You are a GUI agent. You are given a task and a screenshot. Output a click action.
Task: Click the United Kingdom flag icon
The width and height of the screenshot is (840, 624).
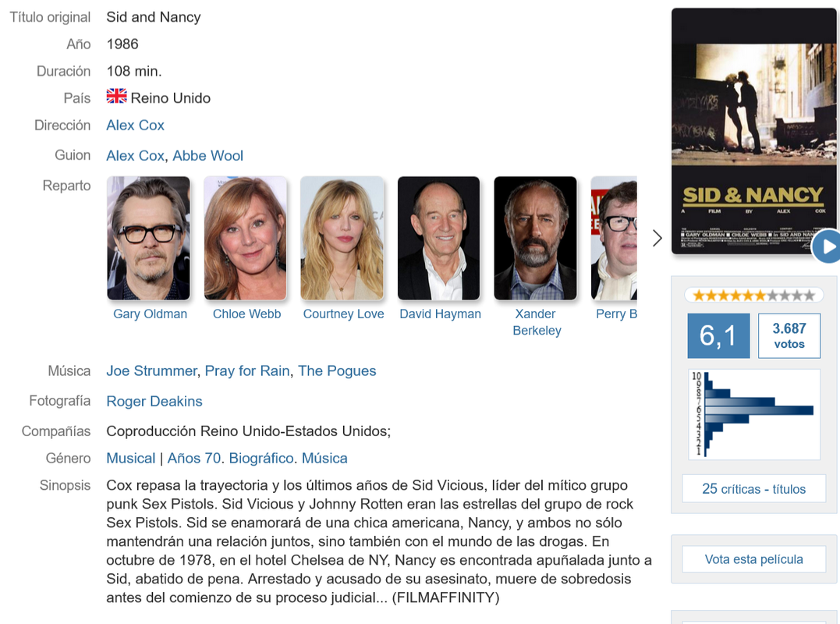point(116,97)
